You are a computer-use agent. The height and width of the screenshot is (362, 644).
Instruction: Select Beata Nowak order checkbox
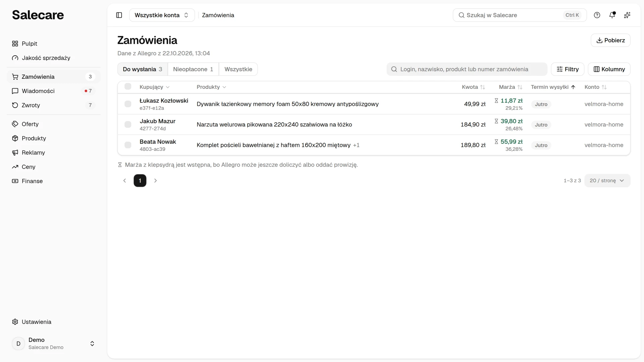(x=128, y=145)
